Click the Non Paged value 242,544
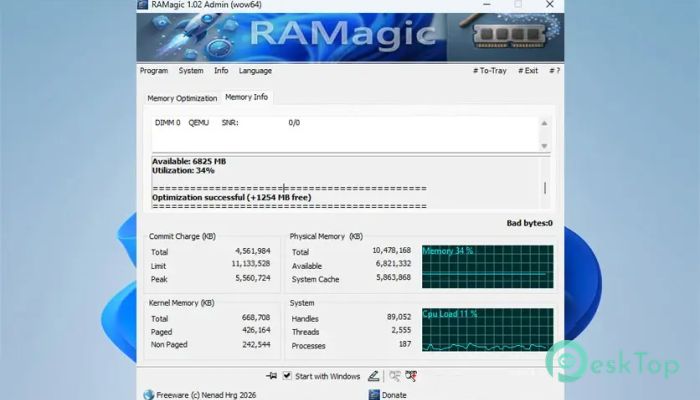 (x=256, y=344)
